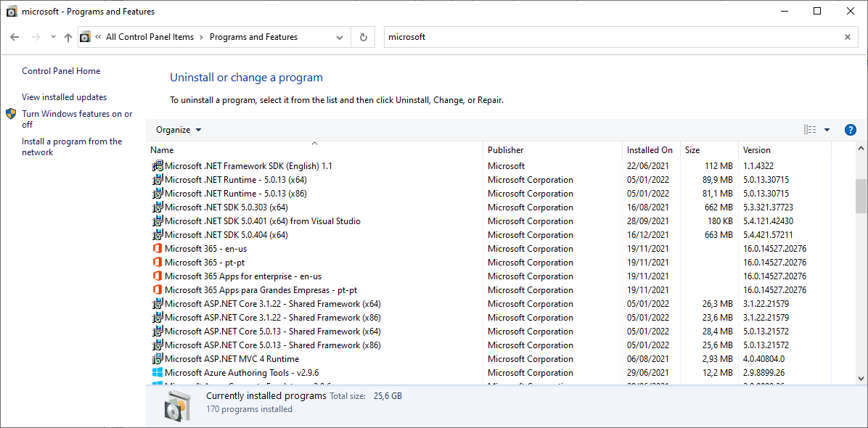Clear the microsoft search with X
The width and height of the screenshot is (868, 428).
click(848, 37)
